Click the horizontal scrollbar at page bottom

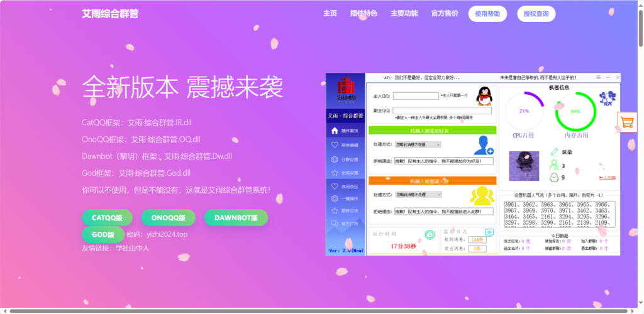tap(319, 311)
